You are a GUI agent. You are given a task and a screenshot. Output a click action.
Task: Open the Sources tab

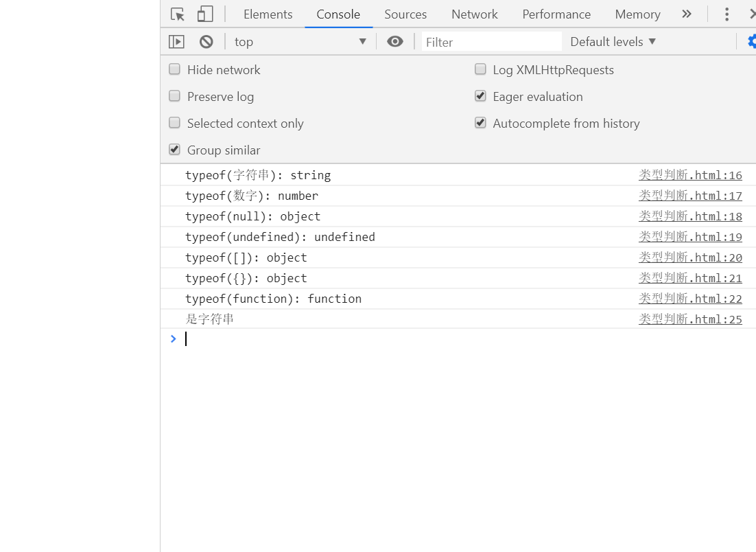(x=405, y=14)
